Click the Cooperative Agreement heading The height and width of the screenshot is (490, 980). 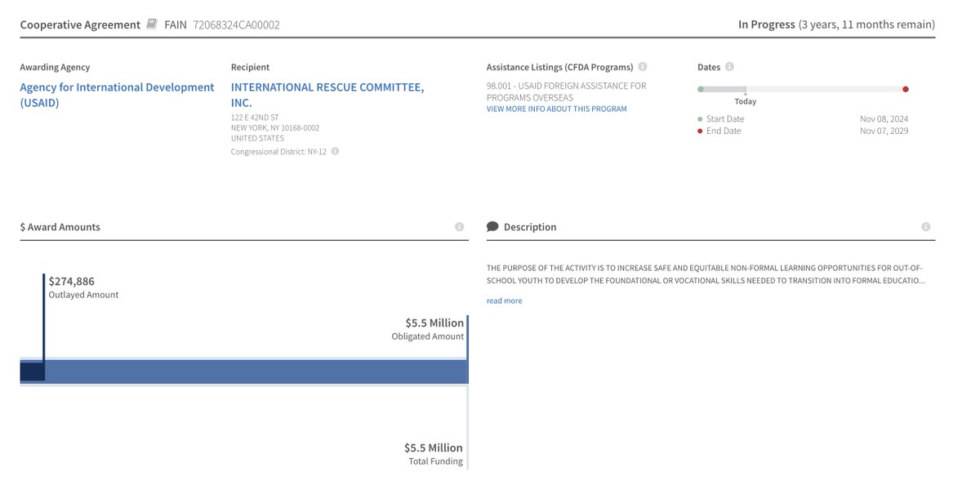click(80, 24)
